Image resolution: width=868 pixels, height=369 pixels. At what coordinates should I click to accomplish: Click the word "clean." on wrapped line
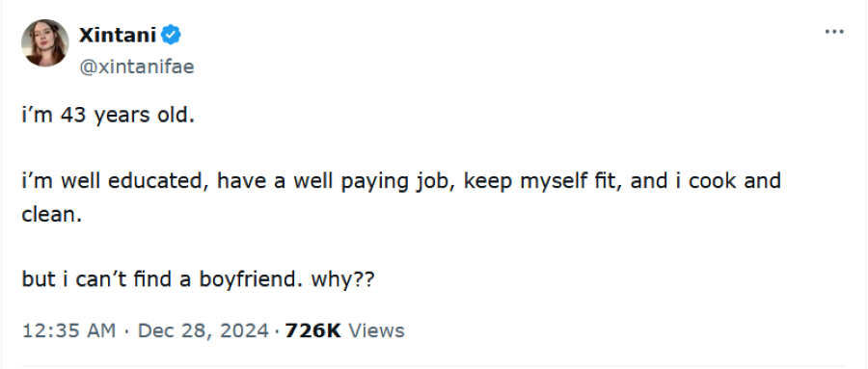point(51,214)
